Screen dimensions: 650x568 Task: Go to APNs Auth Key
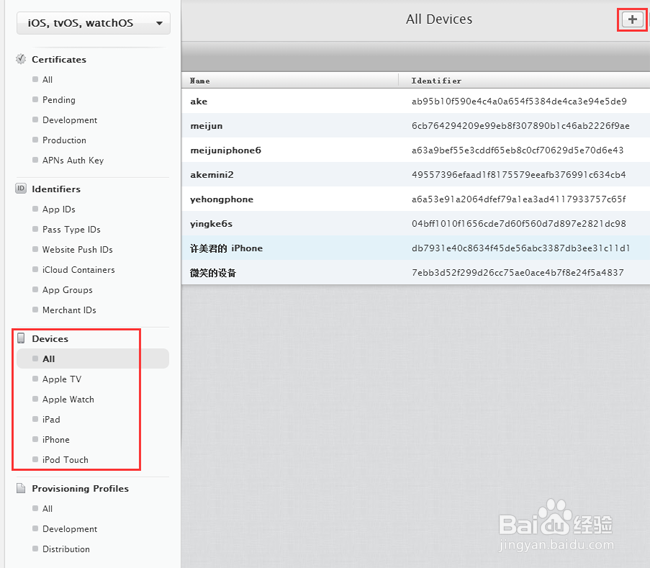(x=73, y=160)
